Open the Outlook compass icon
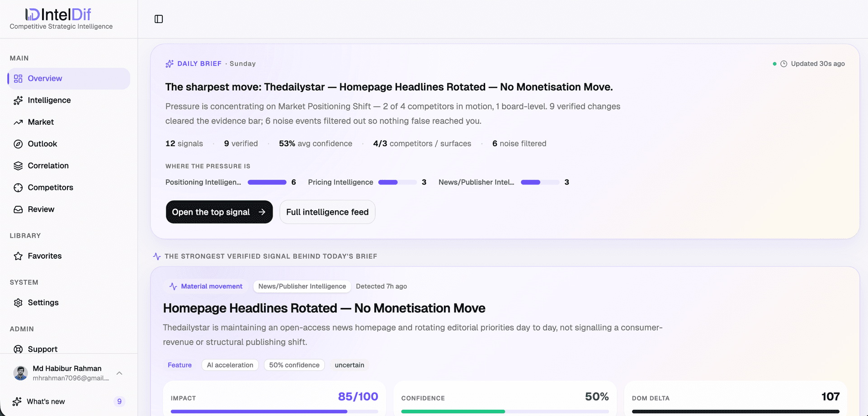The image size is (868, 416). 18,144
